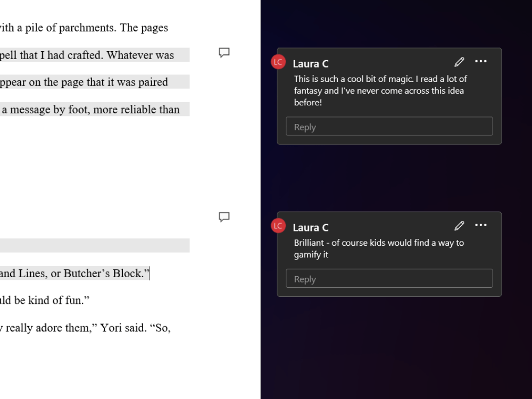Viewport: 532px width, 399px height.
Task: Click Reply field under the fantasy comment
Action: (x=389, y=126)
